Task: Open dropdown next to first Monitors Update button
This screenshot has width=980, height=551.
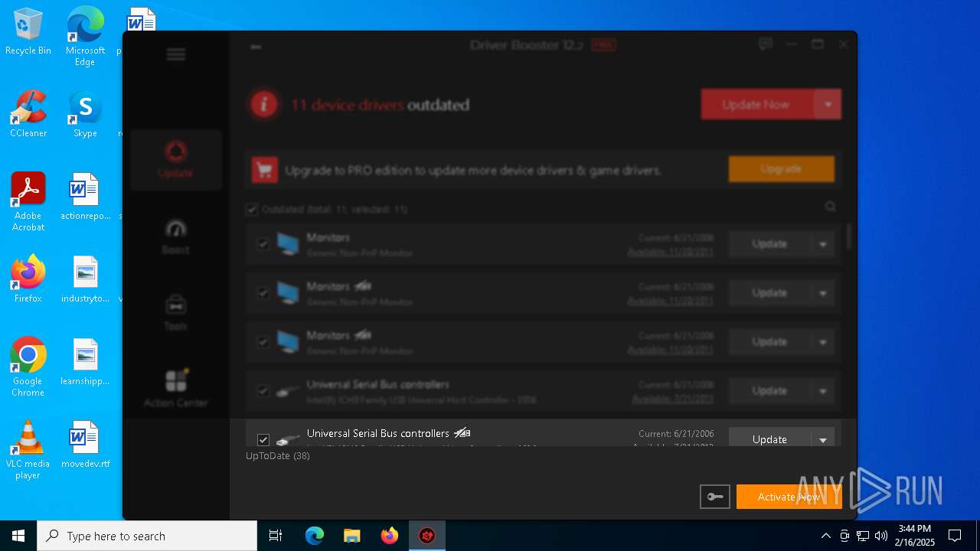Action: (x=823, y=244)
